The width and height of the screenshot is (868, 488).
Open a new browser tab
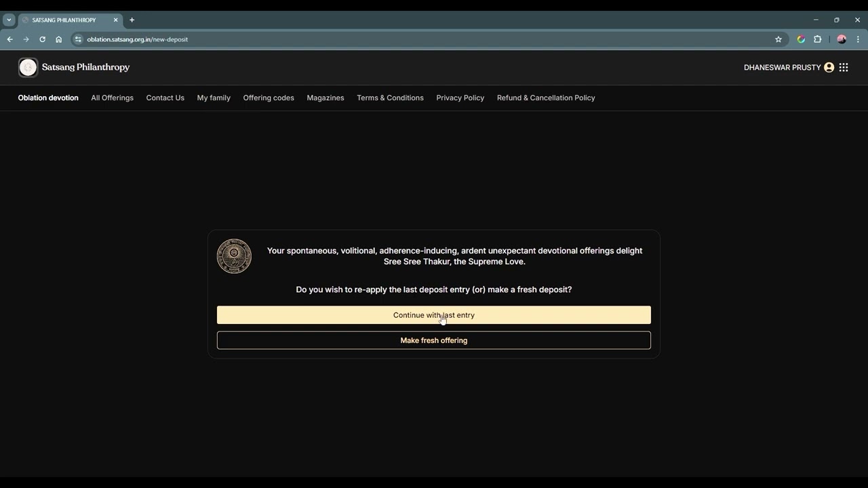pyautogui.click(x=132, y=20)
